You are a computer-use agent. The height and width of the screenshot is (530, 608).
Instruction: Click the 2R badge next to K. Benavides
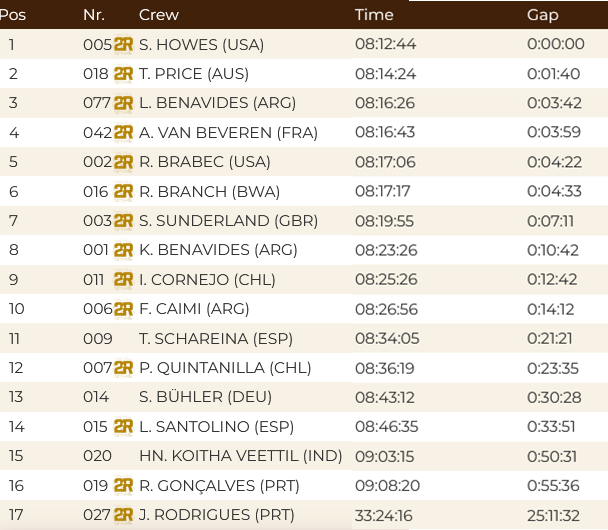(x=124, y=250)
